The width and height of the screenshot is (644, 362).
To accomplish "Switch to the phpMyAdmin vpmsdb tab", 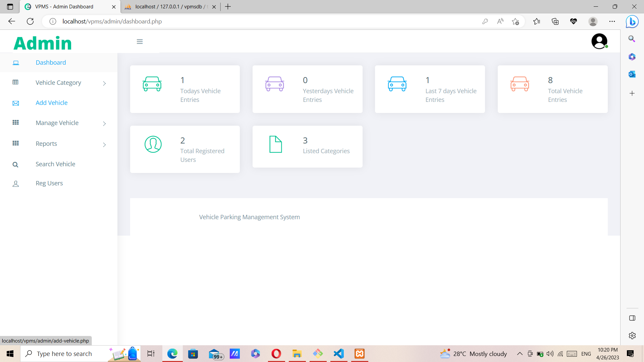I will click(167, 6).
